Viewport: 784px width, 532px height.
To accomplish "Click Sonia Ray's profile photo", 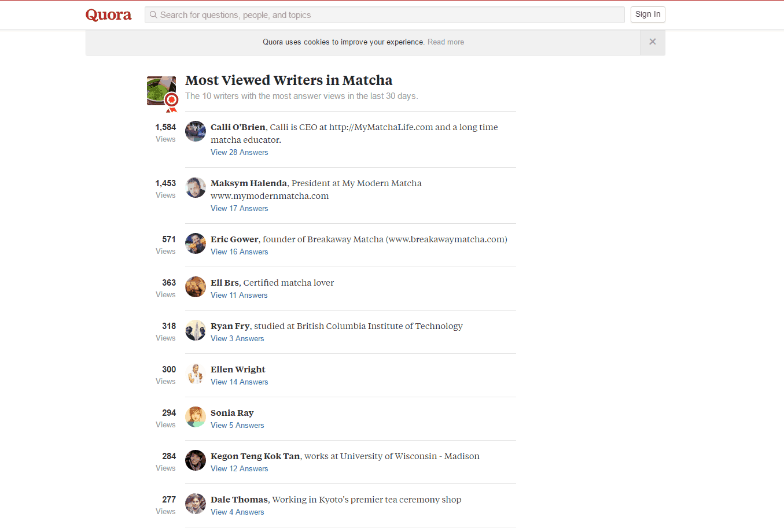I will [196, 417].
